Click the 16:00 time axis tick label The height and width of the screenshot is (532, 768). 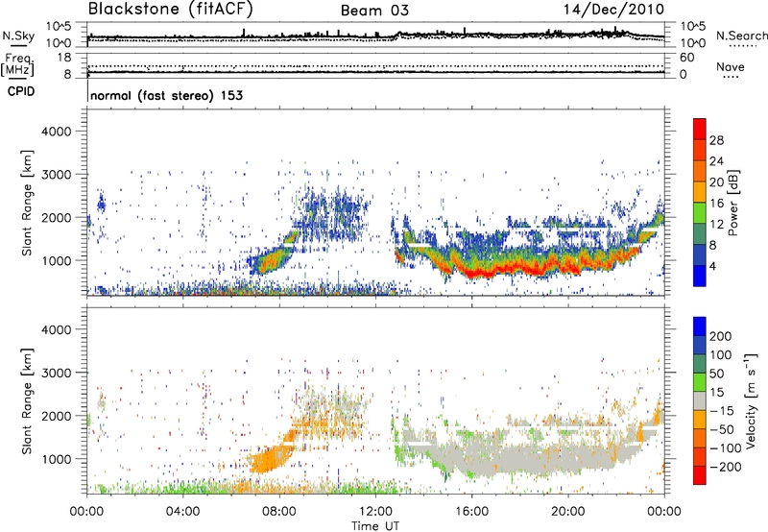pos(471,512)
